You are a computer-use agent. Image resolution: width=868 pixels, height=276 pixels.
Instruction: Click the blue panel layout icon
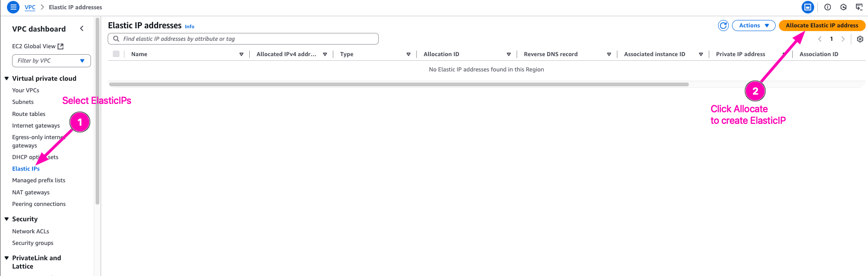pos(808,7)
